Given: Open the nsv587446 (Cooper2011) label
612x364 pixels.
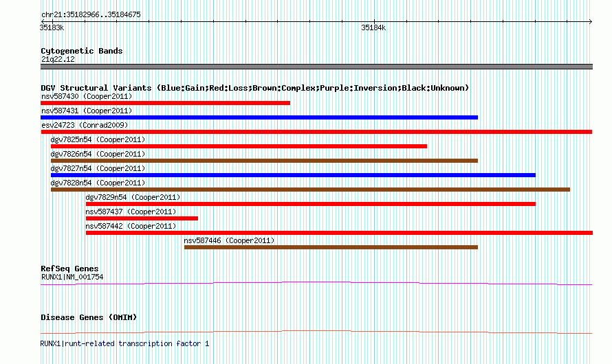Looking at the screenshot, I should (230, 240).
